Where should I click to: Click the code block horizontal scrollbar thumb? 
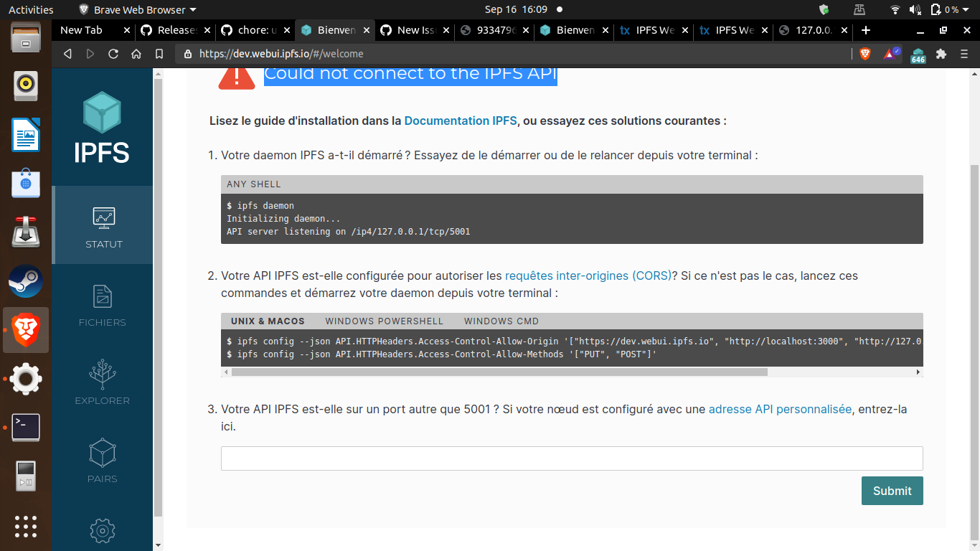point(499,372)
